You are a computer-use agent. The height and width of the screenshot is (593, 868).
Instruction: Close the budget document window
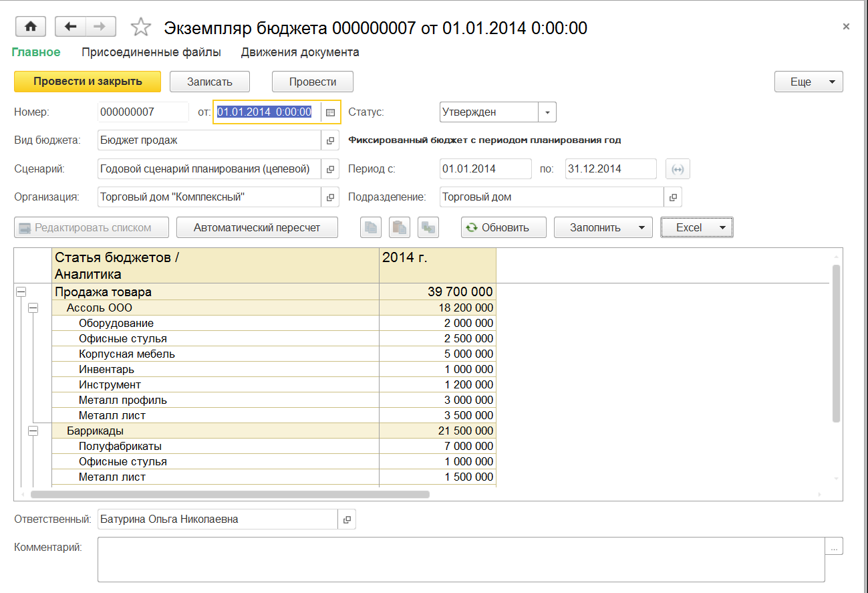point(846,27)
